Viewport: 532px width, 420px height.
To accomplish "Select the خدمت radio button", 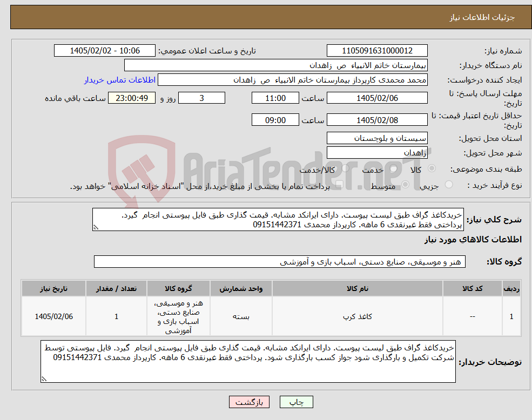I will [394, 168].
